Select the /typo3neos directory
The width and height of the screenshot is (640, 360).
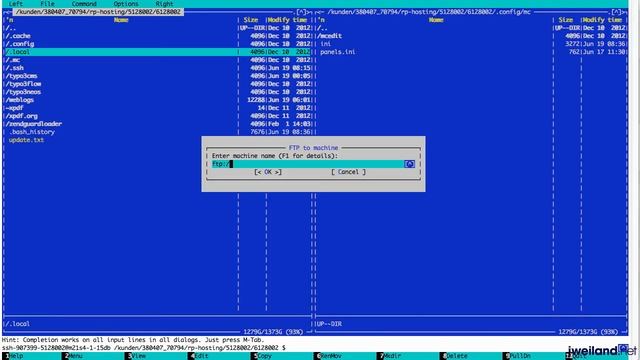158,92
